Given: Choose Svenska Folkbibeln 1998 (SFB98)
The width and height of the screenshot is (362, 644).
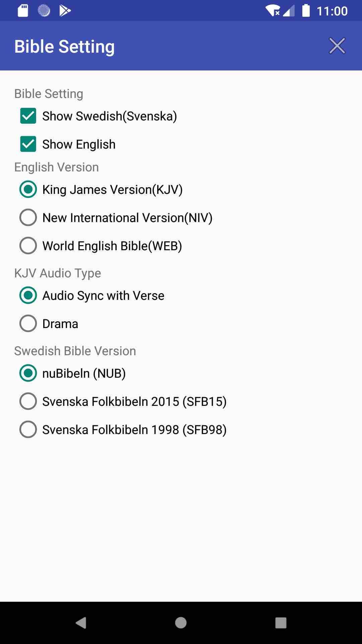Looking at the screenshot, I should [x=123, y=430].
